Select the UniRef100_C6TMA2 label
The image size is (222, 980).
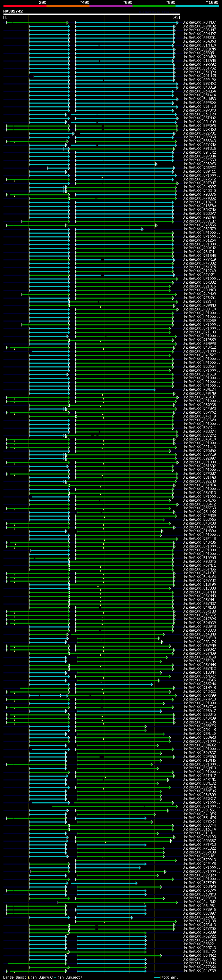tap(199, 118)
